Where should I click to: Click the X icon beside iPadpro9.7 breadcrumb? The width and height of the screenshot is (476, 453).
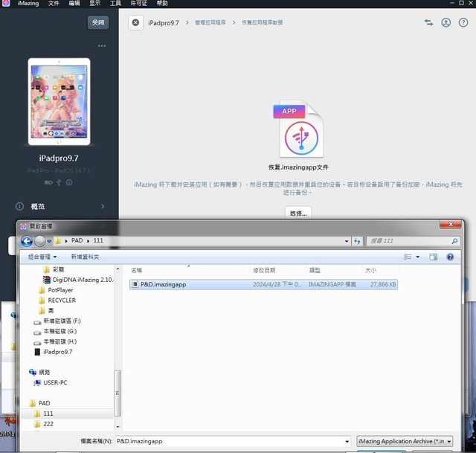click(135, 23)
